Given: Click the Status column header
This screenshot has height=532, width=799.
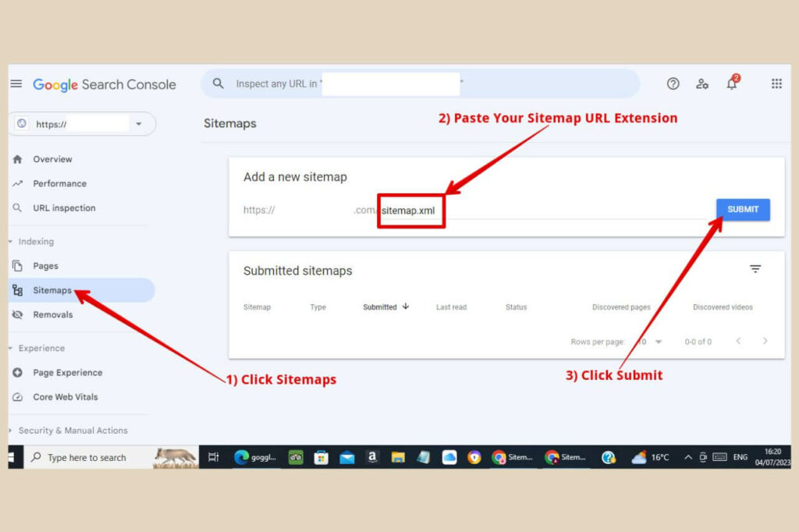Looking at the screenshot, I should [517, 307].
